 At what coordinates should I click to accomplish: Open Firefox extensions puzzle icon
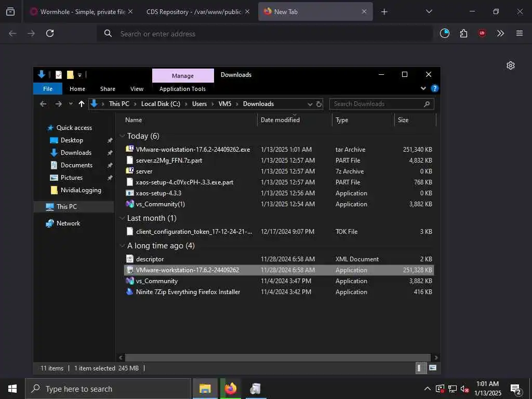pos(463,33)
